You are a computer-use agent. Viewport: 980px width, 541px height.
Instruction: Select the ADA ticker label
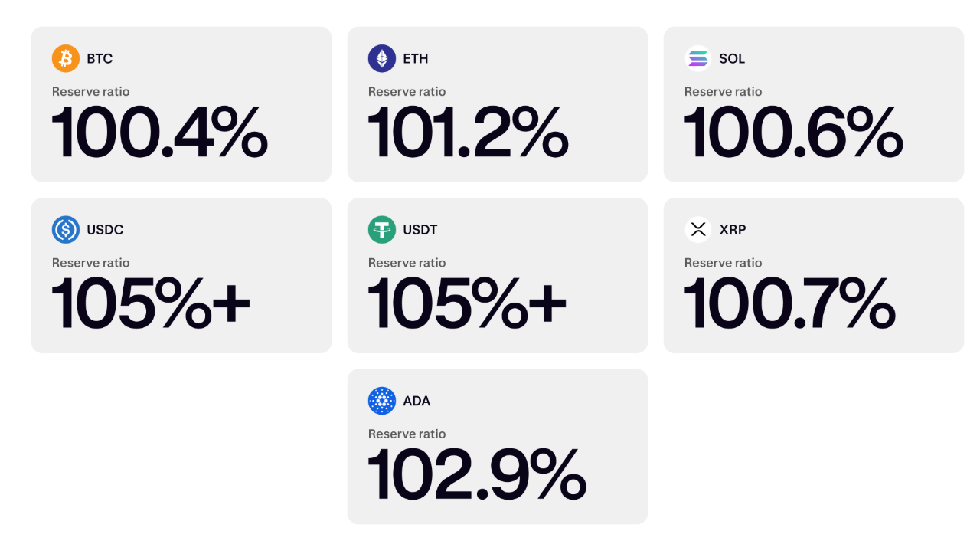pos(416,400)
